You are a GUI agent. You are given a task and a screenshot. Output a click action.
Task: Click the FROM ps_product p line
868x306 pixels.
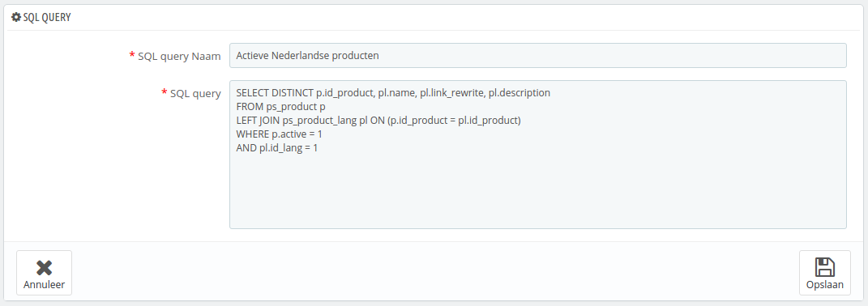point(280,107)
